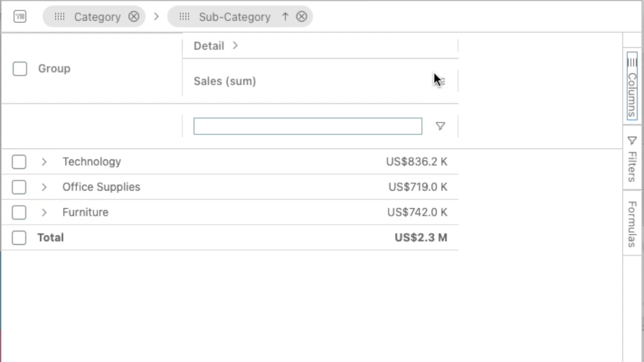The height and width of the screenshot is (362, 644).
Task: Click the Sub-Category ascending sort arrow
Action: point(285,17)
